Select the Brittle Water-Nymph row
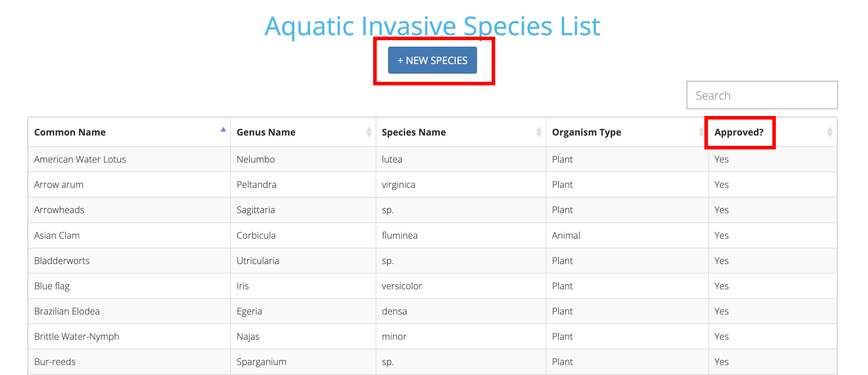This screenshot has width=868, height=375. (x=76, y=337)
